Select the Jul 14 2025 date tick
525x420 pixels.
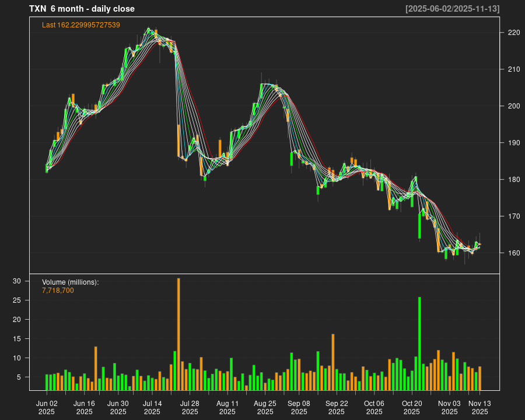pyautogui.click(x=152, y=407)
